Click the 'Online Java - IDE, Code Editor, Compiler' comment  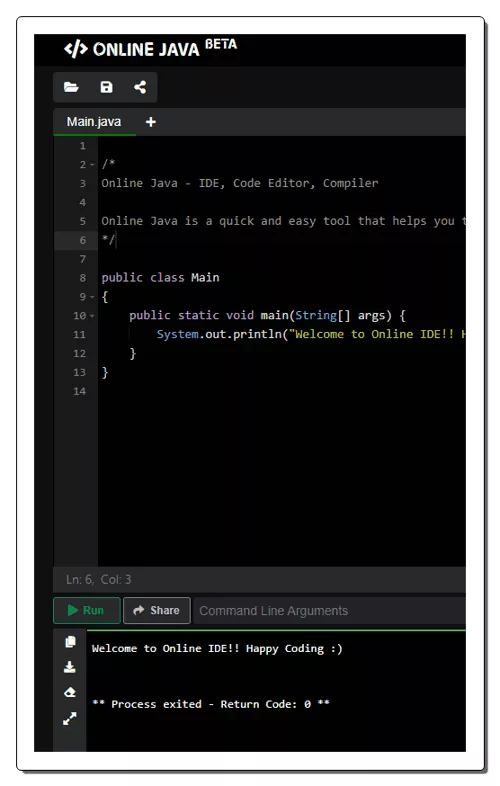[x=240, y=183]
